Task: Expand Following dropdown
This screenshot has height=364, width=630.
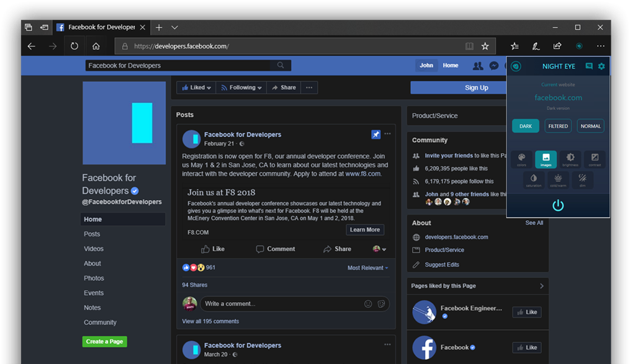Action: click(241, 87)
